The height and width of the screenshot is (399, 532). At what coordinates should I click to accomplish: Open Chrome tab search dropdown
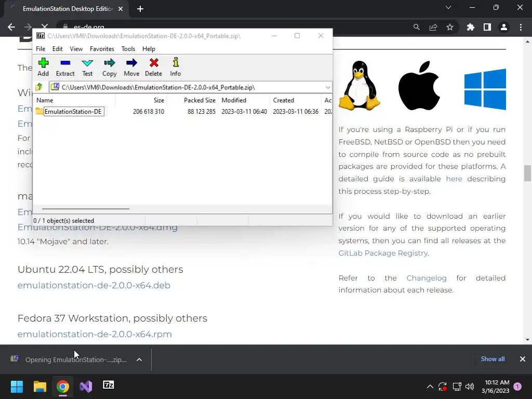coord(448,7)
